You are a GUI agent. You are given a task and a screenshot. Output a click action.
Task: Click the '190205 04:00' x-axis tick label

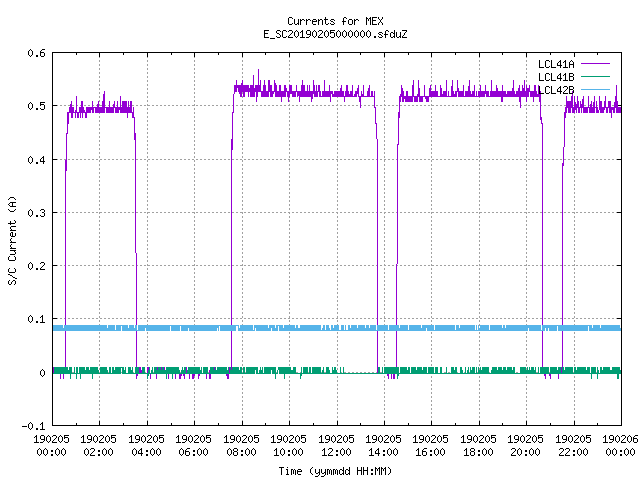coord(146,446)
